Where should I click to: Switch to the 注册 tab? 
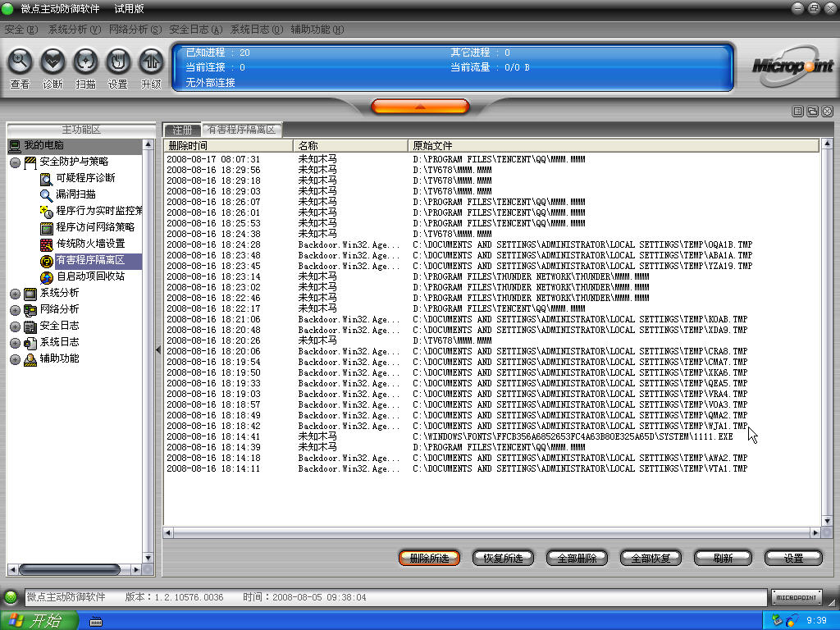click(x=182, y=130)
